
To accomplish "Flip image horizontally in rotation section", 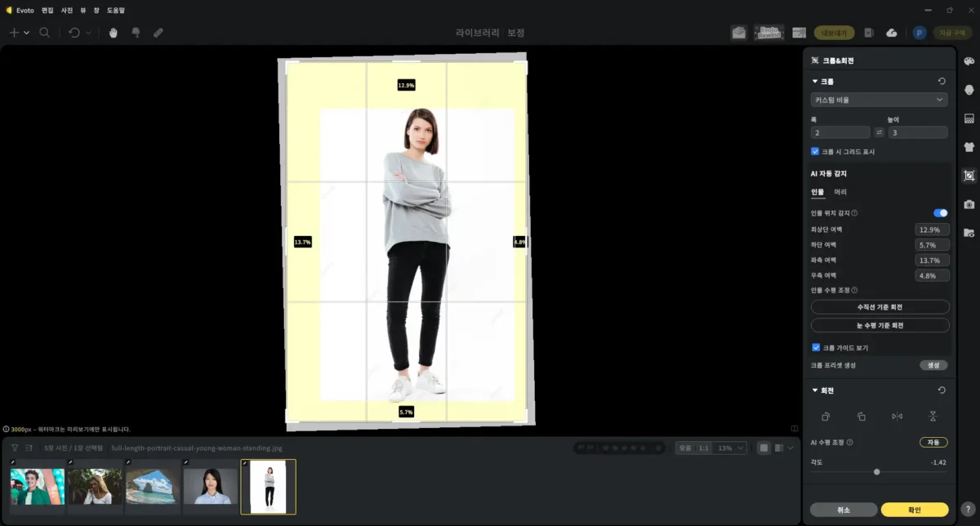I will 898,417.
